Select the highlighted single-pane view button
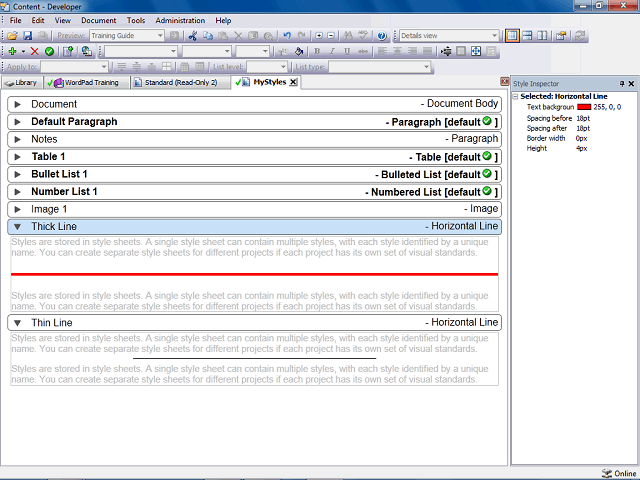Image resolution: width=640 pixels, height=480 pixels. (x=512, y=36)
